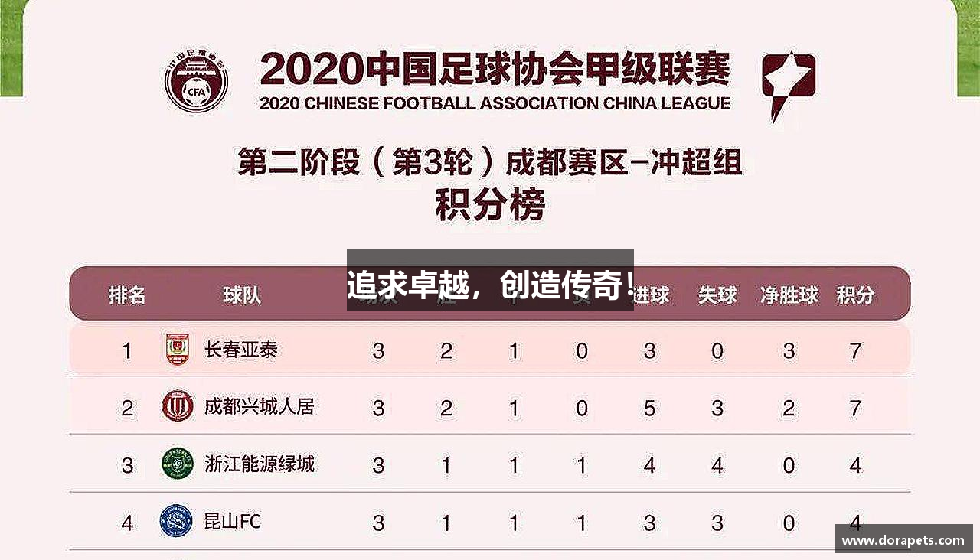Click the 进球 column header
This screenshot has height=560, width=980.
click(652, 295)
